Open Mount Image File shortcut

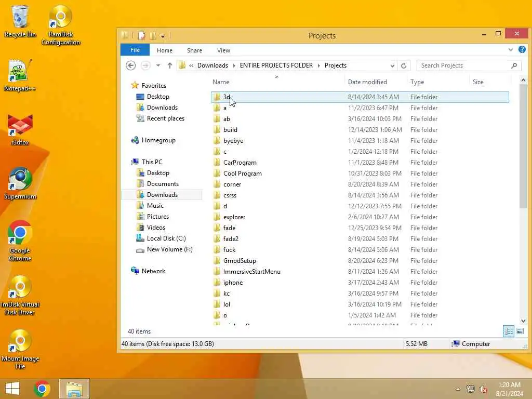(x=20, y=350)
